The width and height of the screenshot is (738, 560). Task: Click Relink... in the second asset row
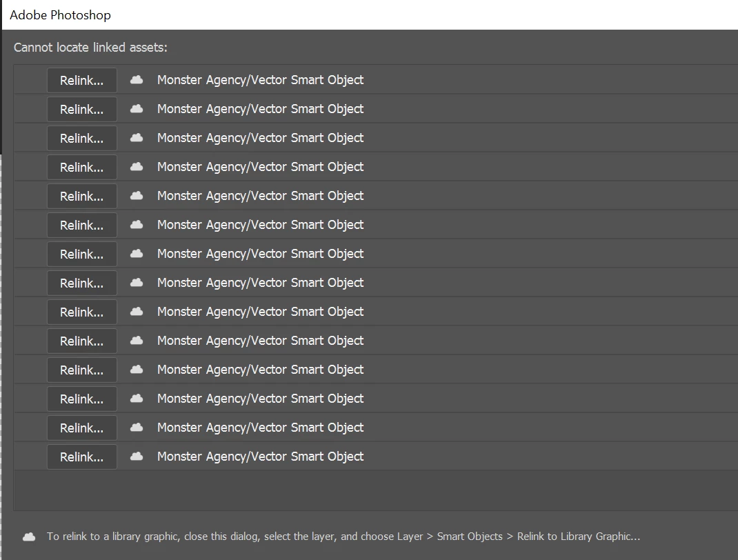[x=82, y=110]
